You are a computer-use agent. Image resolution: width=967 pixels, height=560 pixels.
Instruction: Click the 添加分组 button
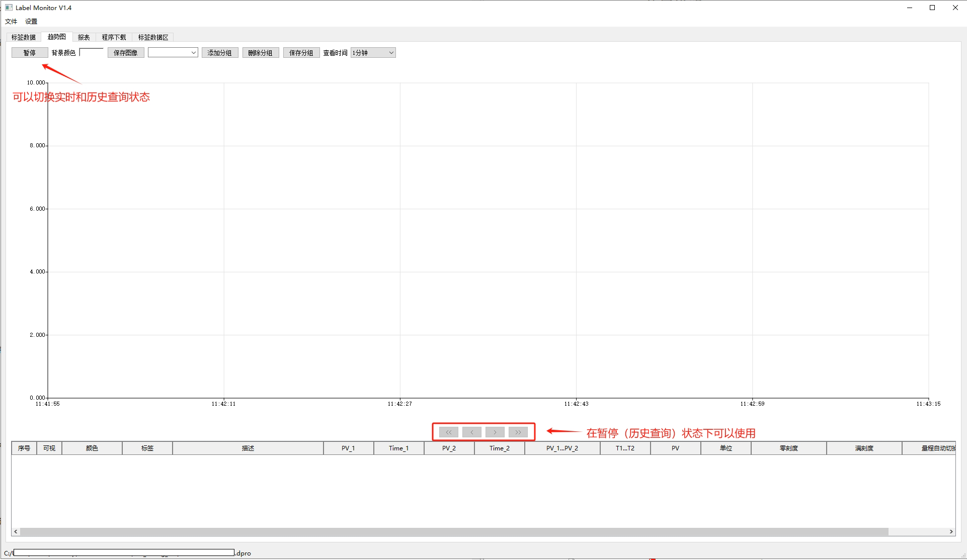220,53
